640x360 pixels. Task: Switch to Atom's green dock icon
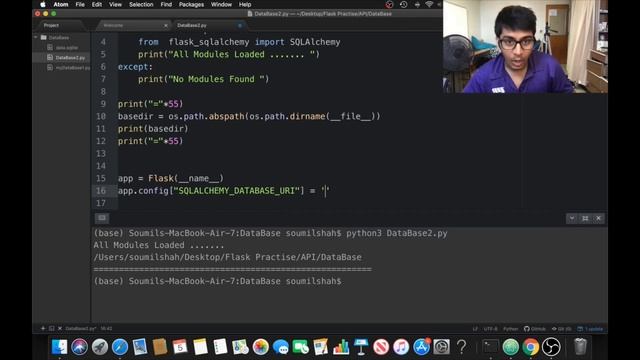click(x=510, y=347)
